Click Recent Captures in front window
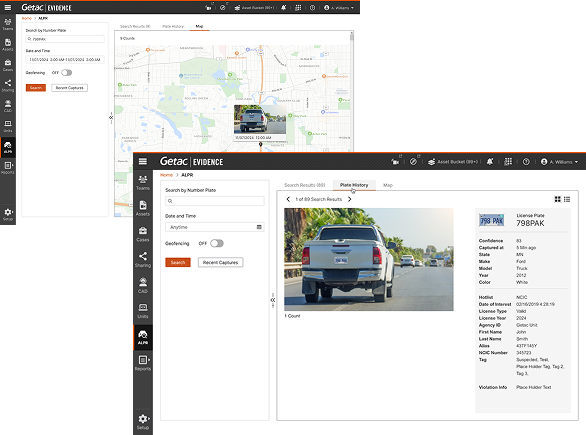 (x=220, y=262)
